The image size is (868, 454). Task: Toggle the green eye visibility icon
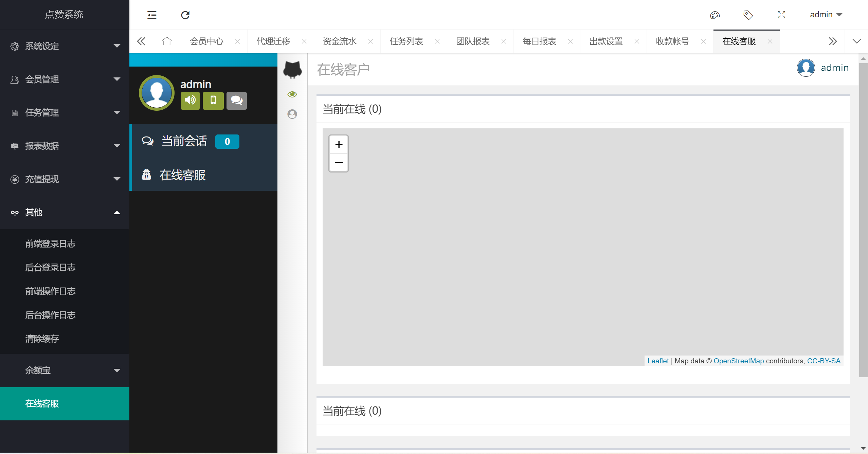coord(292,94)
